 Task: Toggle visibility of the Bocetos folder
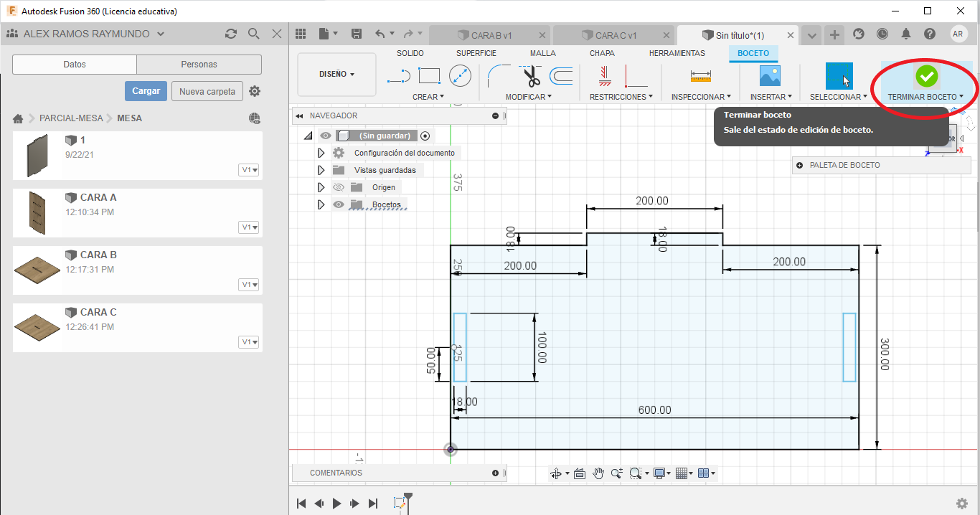click(x=339, y=204)
